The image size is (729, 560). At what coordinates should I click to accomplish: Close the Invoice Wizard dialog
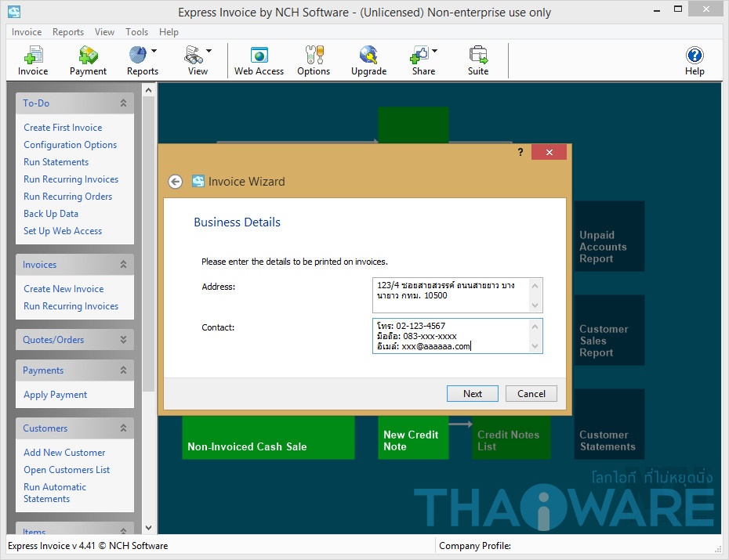(549, 152)
